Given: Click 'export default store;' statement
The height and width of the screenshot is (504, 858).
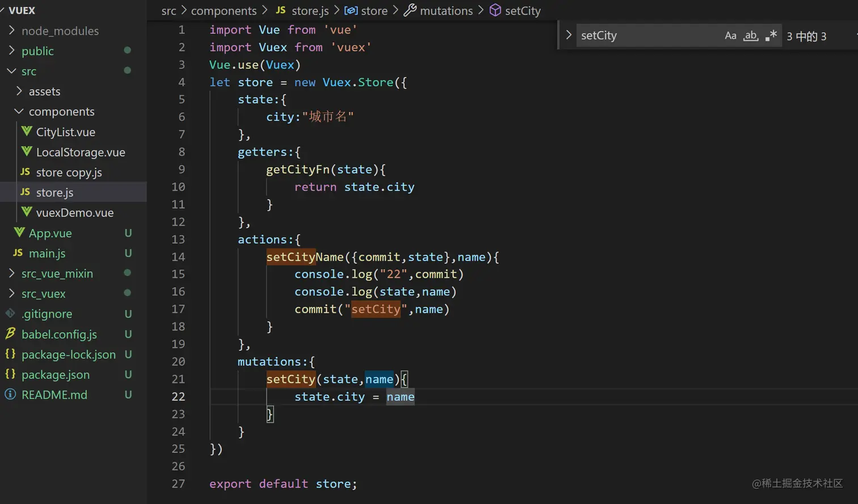Looking at the screenshot, I should click(x=283, y=484).
